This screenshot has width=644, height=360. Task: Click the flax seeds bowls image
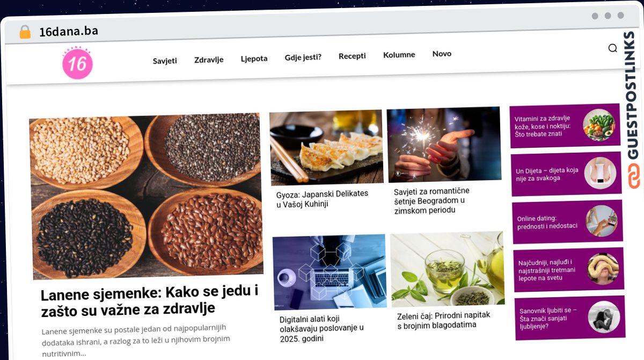coord(146,197)
